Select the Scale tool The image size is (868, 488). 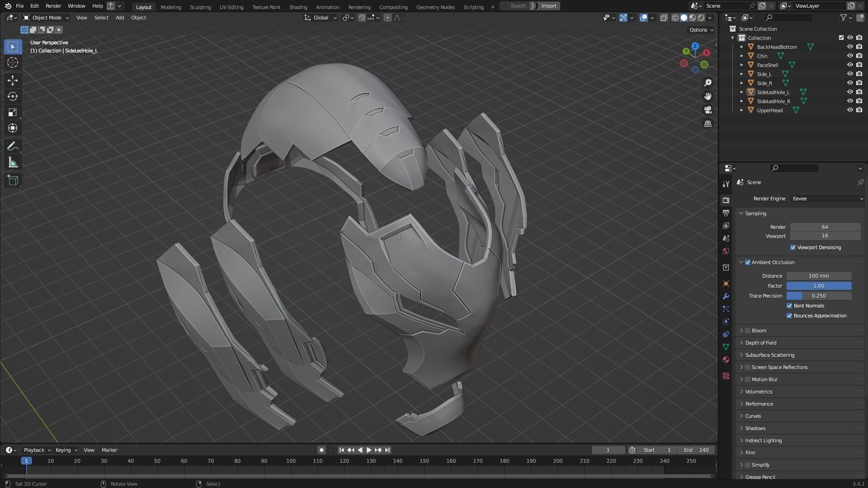[13, 112]
